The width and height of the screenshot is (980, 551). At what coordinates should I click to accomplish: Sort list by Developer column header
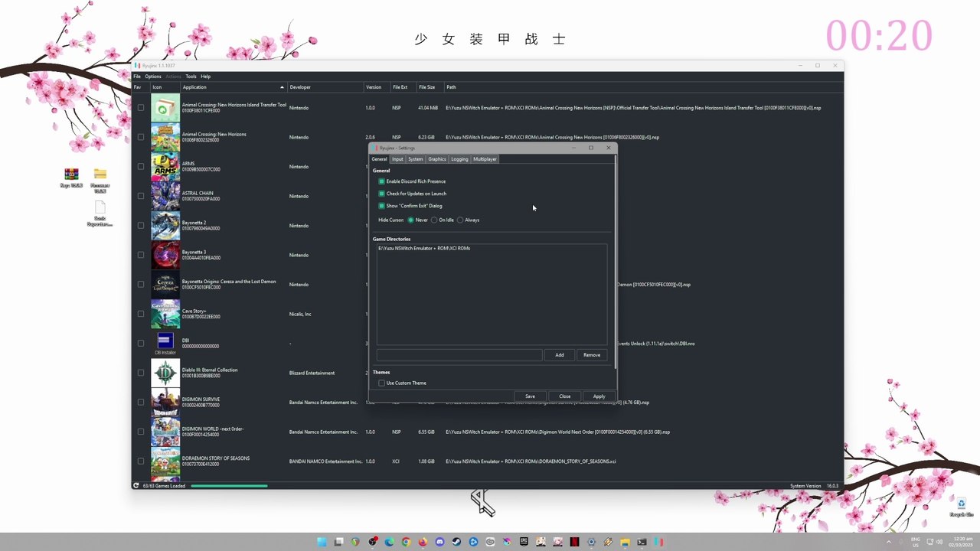point(325,87)
